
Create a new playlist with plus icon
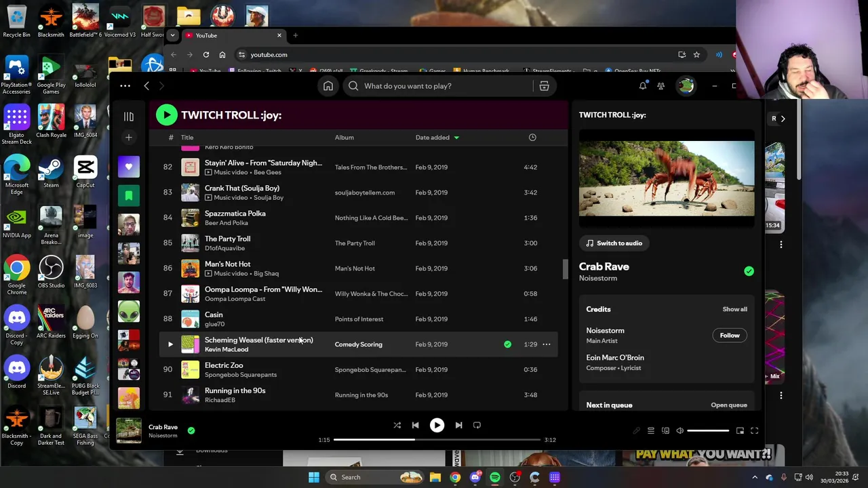pyautogui.click(x=129, y=138)
